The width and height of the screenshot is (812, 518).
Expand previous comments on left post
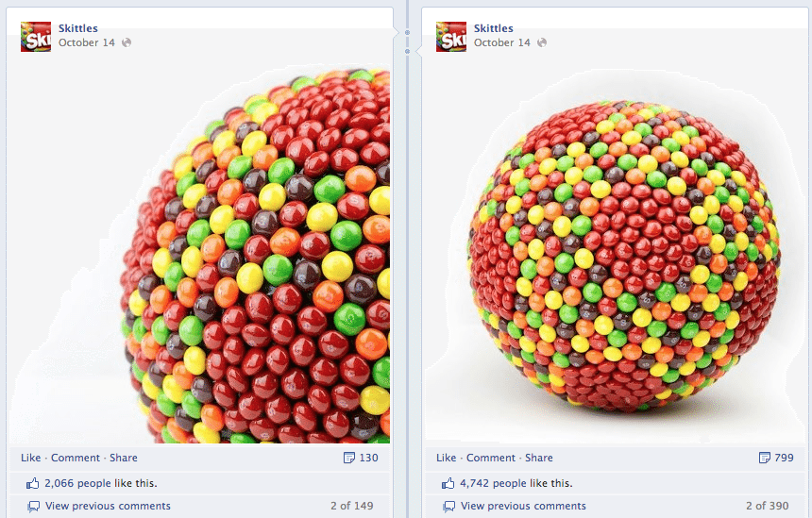click(108, 506)
